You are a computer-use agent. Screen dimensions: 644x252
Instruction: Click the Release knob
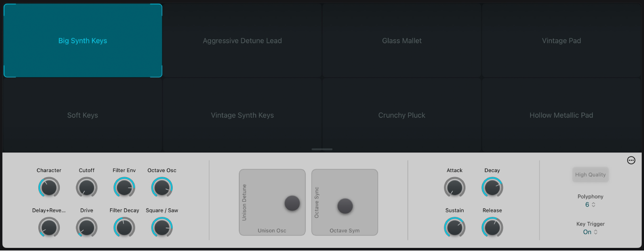click(x=492, y=227)
